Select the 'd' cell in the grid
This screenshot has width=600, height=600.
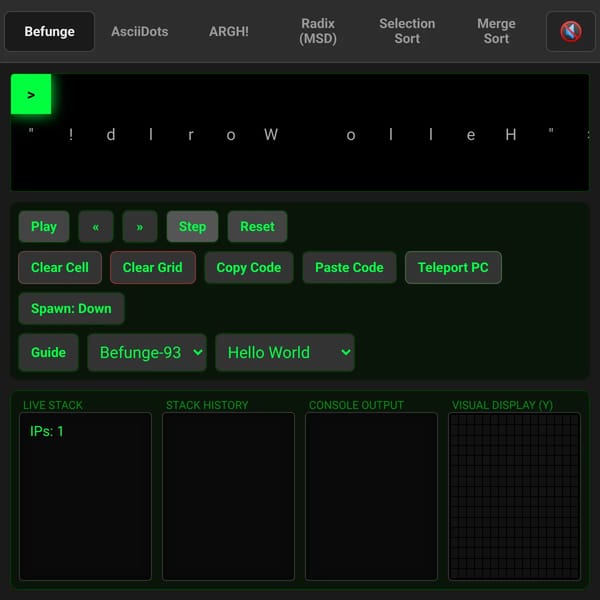[111, 134]
